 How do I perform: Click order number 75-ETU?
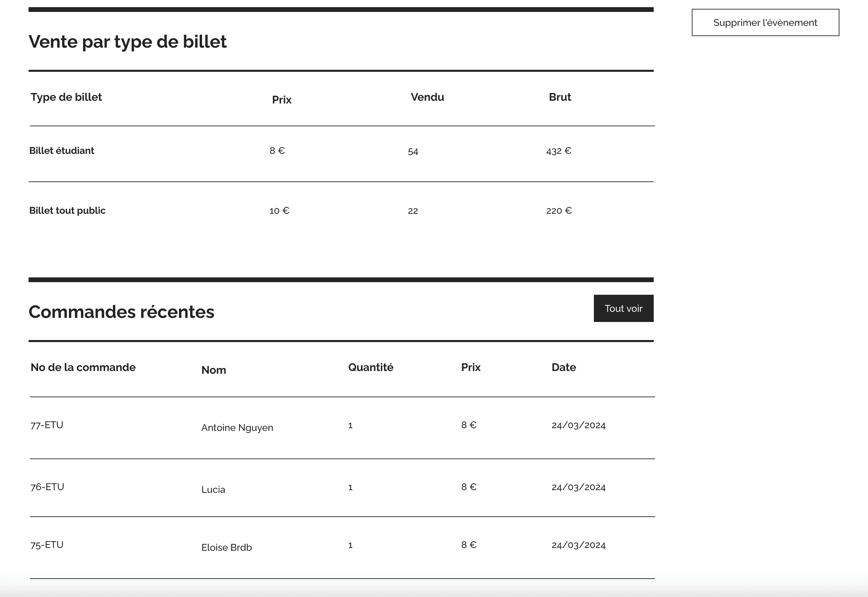click(47, 545)
